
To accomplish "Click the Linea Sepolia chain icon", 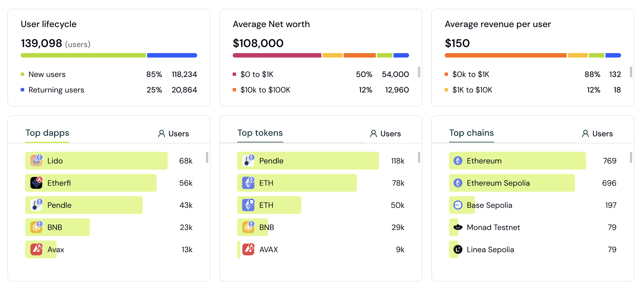I will pos(458,249).
